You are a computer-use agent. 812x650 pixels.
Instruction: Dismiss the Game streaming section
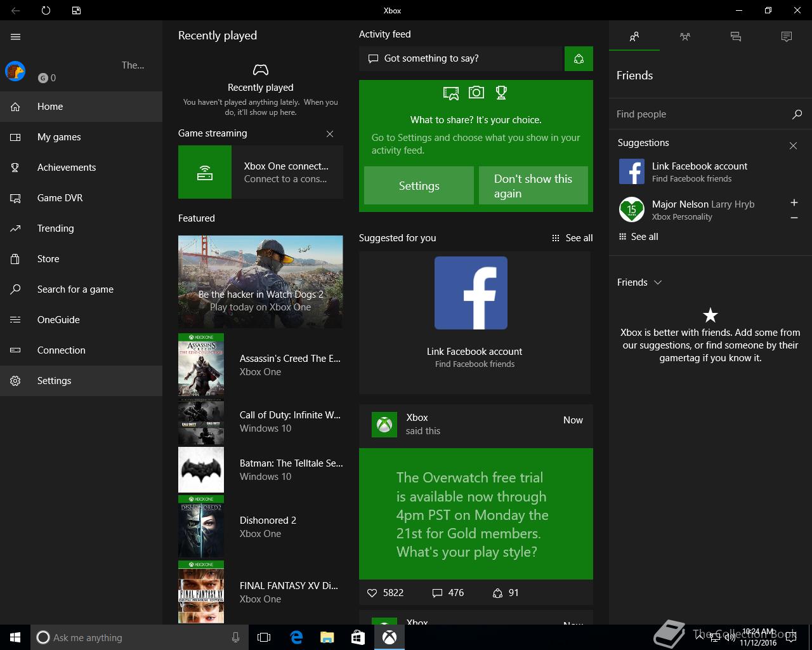coord(330,134)
